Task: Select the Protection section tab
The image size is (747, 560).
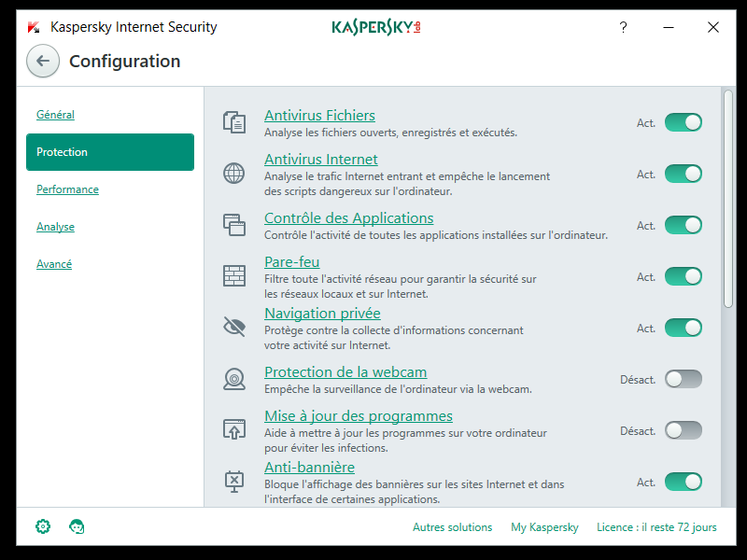Action: click(x=110, y=152)
